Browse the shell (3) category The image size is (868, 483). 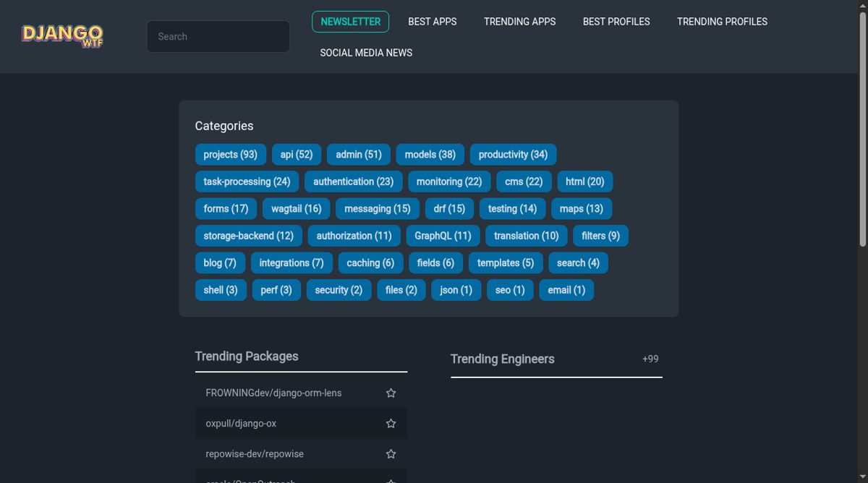point(221,290)
